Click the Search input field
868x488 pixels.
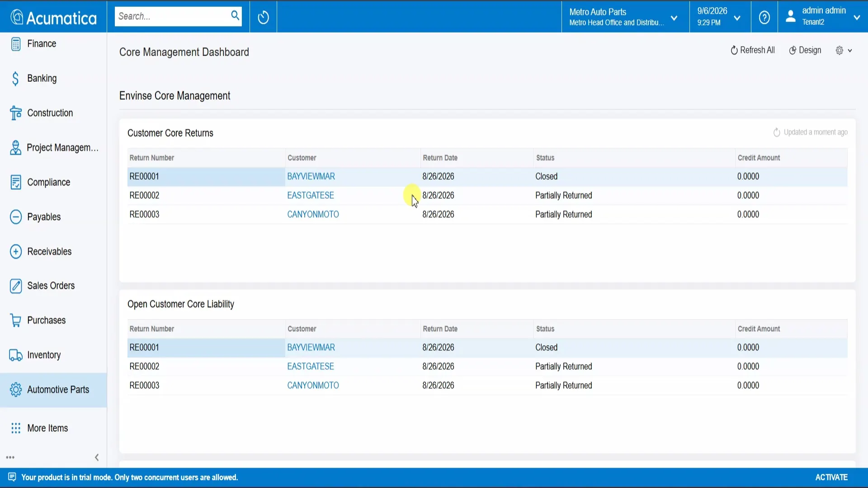173,16
